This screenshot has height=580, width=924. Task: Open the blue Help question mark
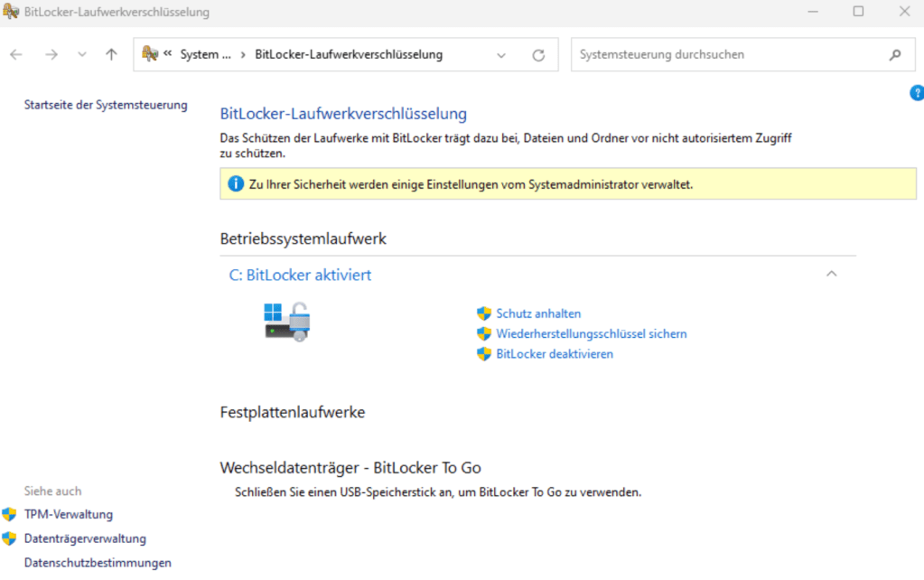click(x=917, y=92)
